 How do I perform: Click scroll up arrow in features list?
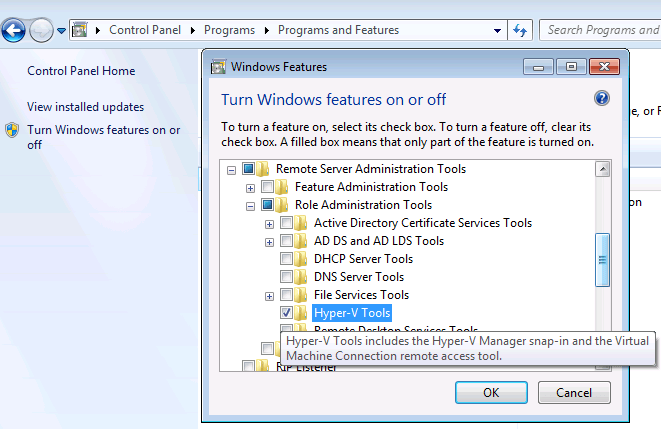pyautogui.click(x=603, y=169)
